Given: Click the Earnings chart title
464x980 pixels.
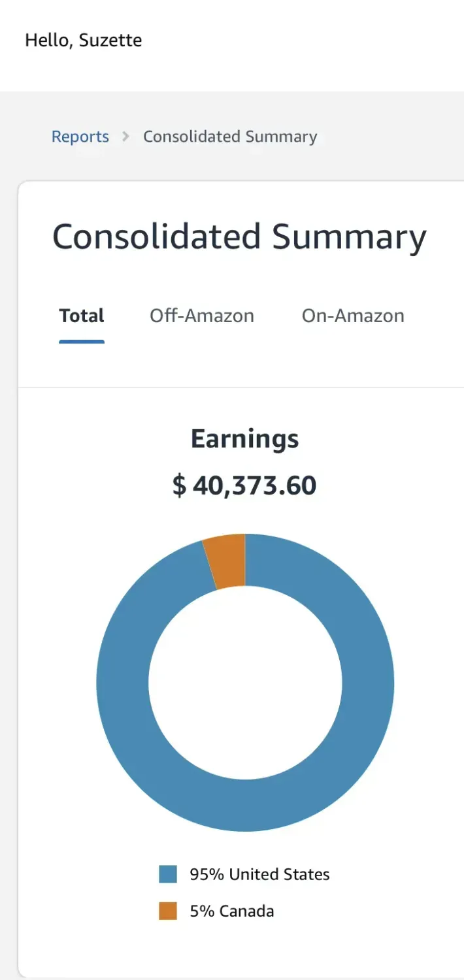Looking at the screenshot, I should coord(245,438).
